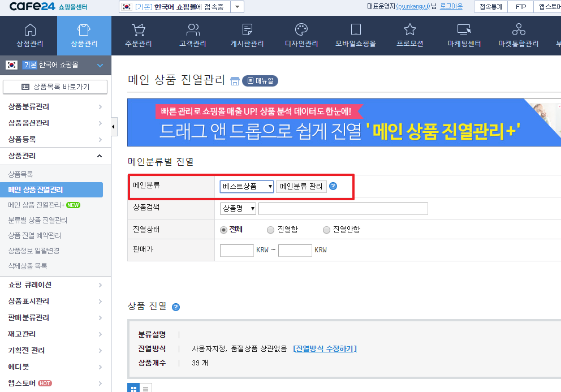Screen dimensions: 561x392
Task: Choose the 진열함 radio button
Action: 270,230
